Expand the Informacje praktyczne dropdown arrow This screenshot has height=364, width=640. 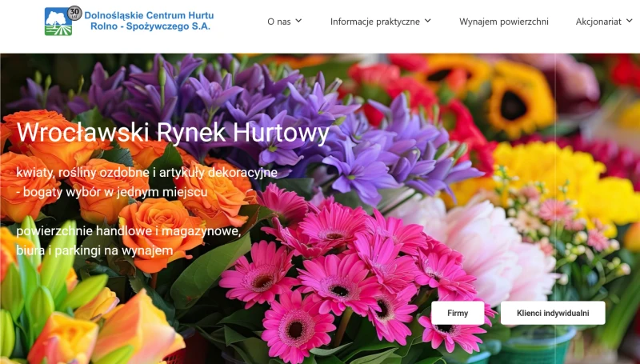click(x=428, y=21)
